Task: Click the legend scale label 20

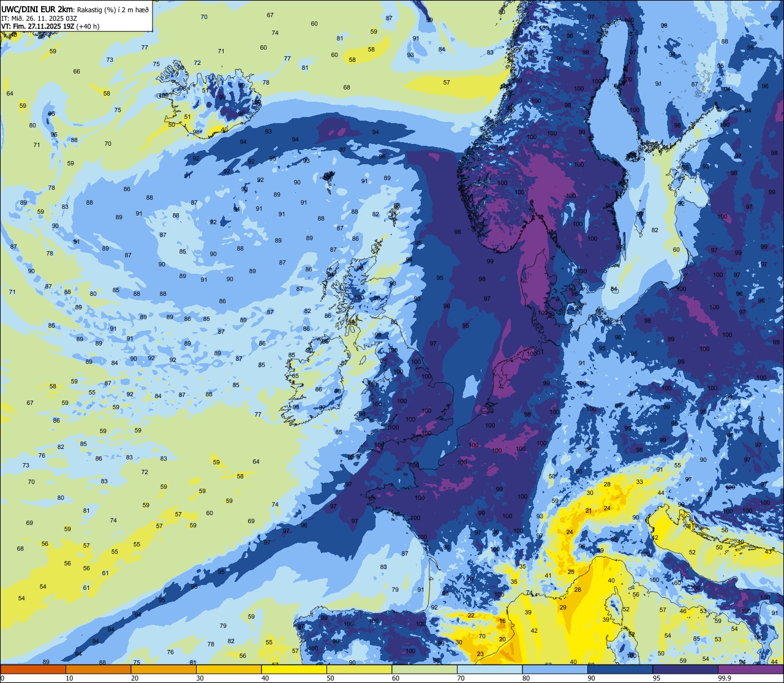Action: pos(135,678)
